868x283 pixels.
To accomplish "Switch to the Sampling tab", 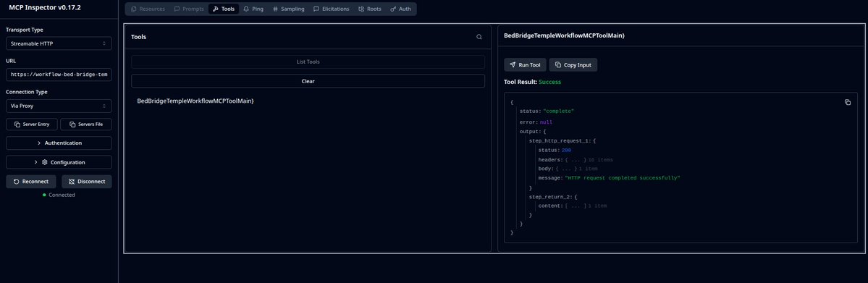I will coord(288,9).
